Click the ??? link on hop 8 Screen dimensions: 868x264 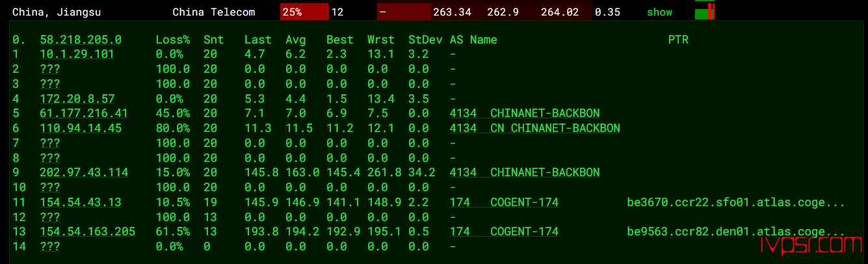pos(50,158)
